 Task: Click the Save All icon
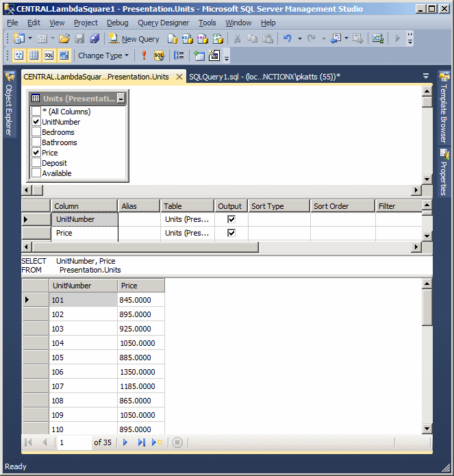pos(94,38)
